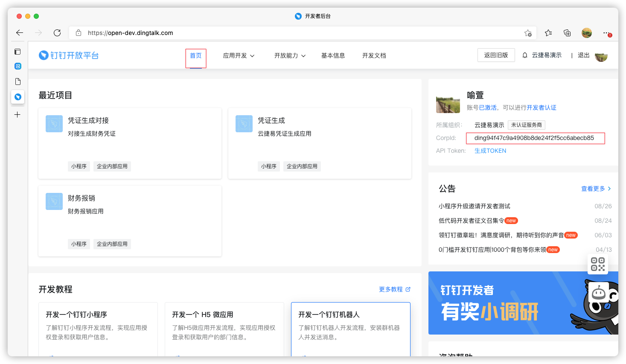
Task: Open the 更多教程 link
Action: pos(395,289)
